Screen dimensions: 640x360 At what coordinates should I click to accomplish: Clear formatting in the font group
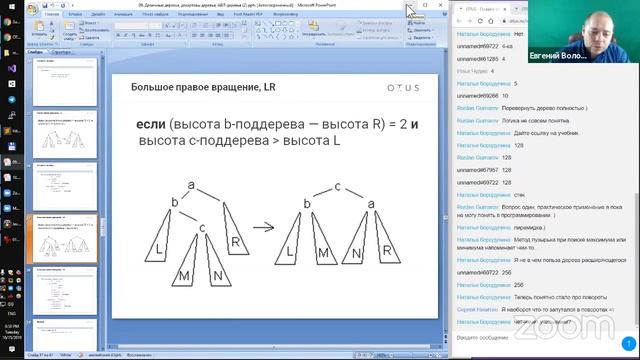tap(182, 26)
